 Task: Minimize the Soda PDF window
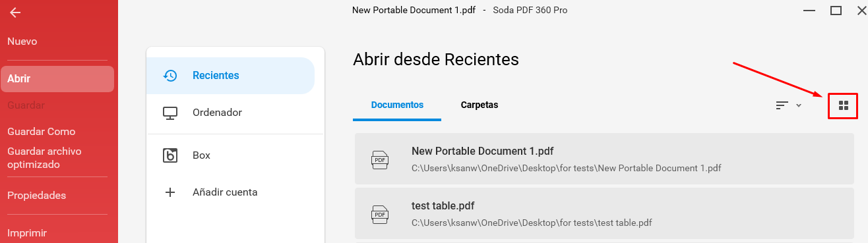point(809,11)
